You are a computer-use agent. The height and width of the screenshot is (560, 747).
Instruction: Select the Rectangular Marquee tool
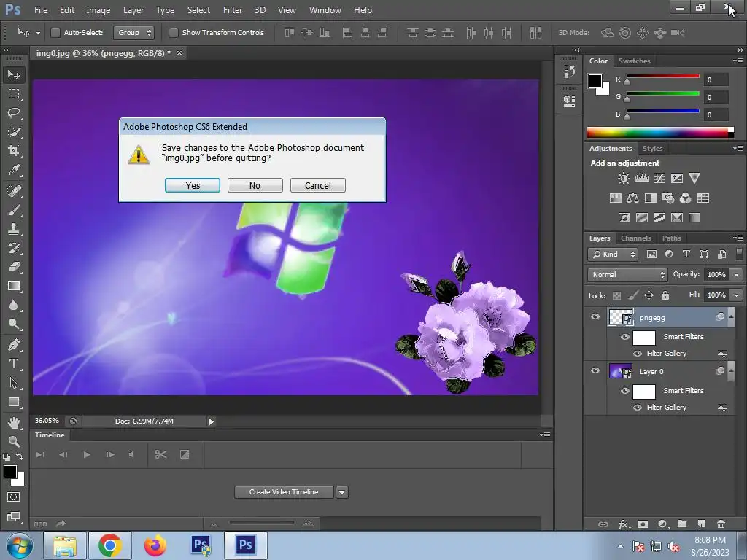coord(14,94)
